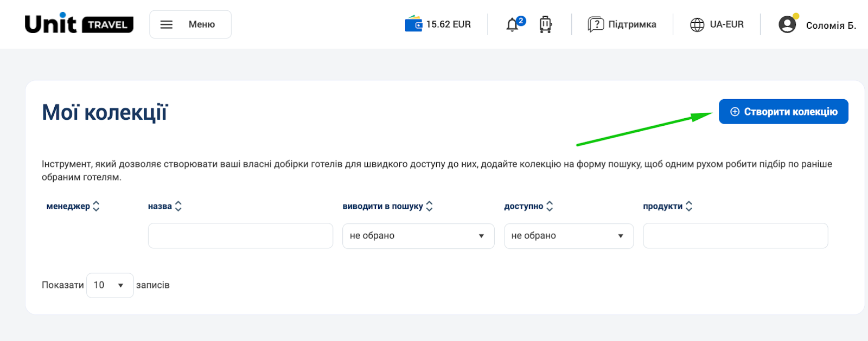This screenshot has width=868, height=341.
Task: Click the назва filter input field
Action: tap(240, 236)
